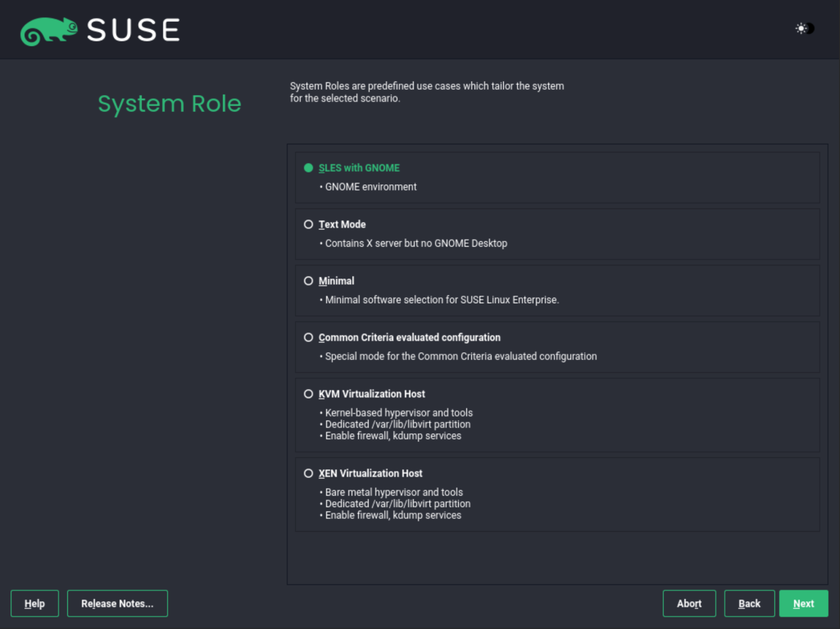Viewport: 840px width, 629px height.
Task: Click the SLES with GNOME radio button
Action: click(x=308, y=168)
